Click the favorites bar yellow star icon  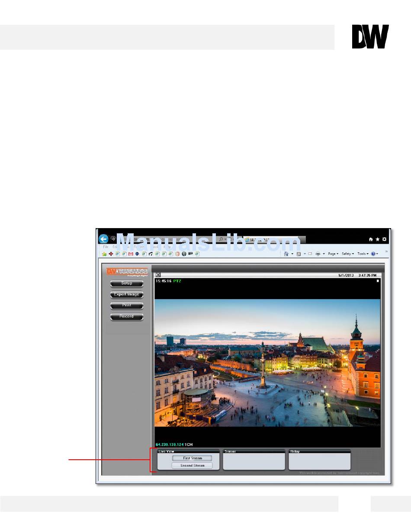pyautogui.click(x=104, y=254)
